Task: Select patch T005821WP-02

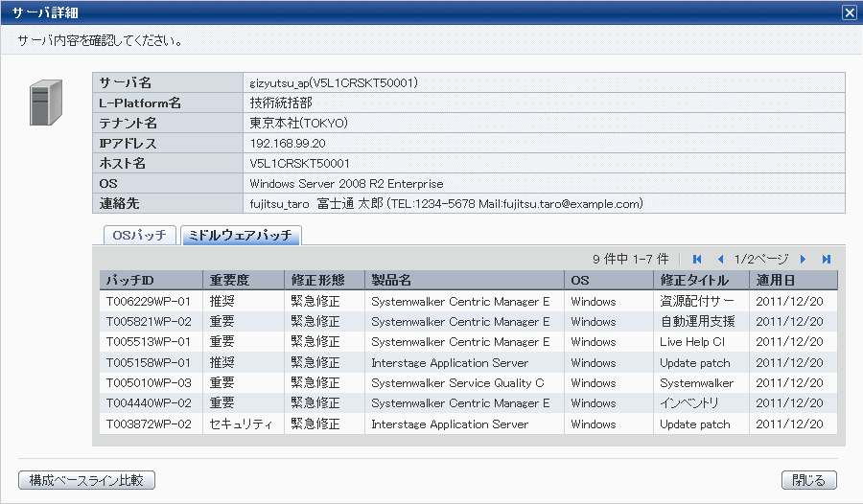Action: (148, 322)
